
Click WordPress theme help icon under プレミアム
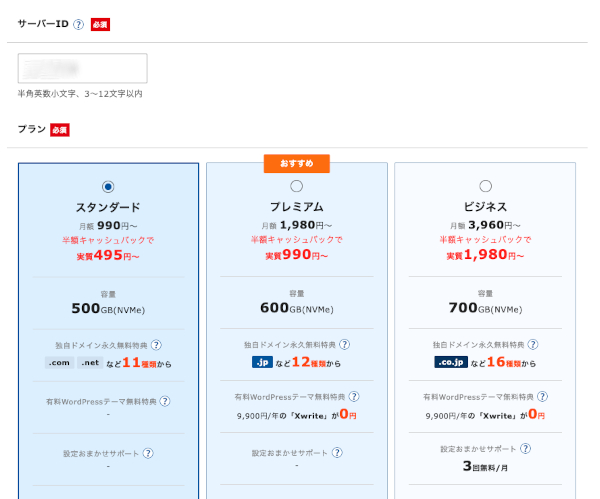pyautogui.click(x=354, y=396)
